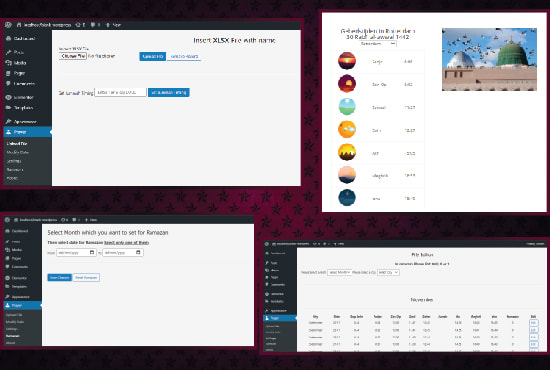Open Appearance in upload file window sidebar
The height and width of the screenshot is (370, 550).
tap(22, 122)
